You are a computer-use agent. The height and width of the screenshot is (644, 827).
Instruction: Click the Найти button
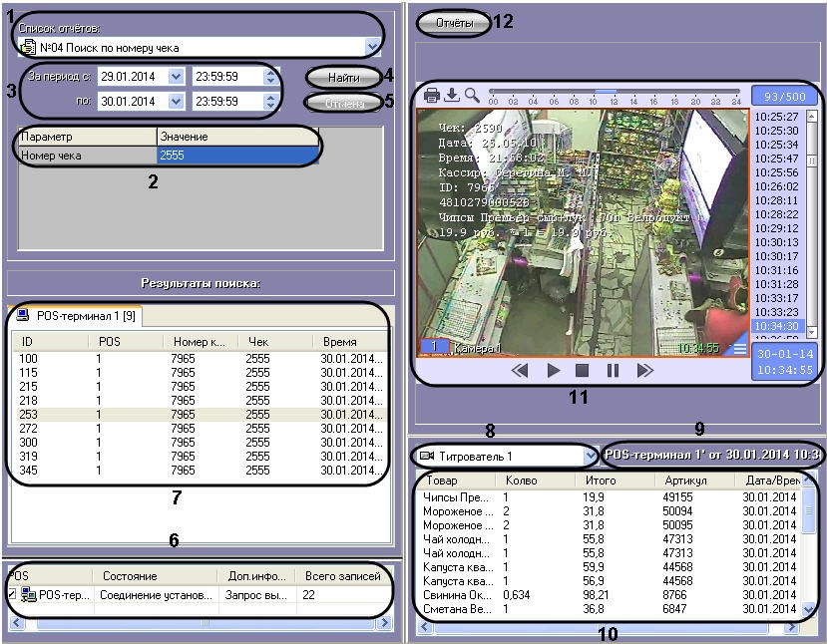(x=343, y=77)
